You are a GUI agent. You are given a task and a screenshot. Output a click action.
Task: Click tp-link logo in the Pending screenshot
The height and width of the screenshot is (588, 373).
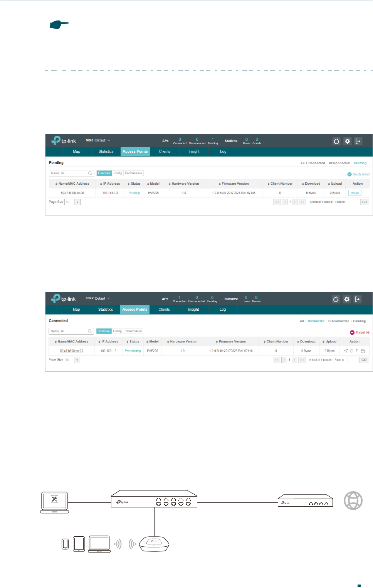(64, 140)
